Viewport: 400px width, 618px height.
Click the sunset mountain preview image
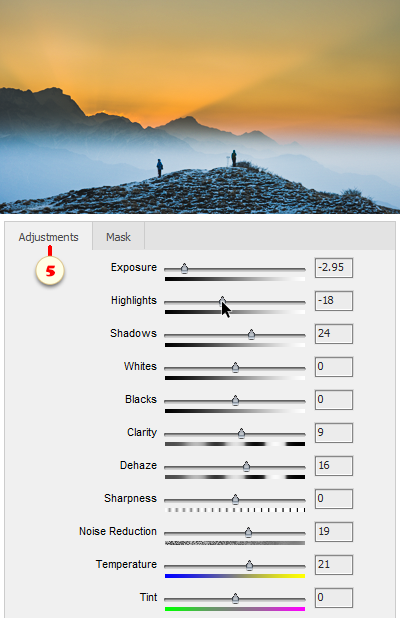[200, 107]
